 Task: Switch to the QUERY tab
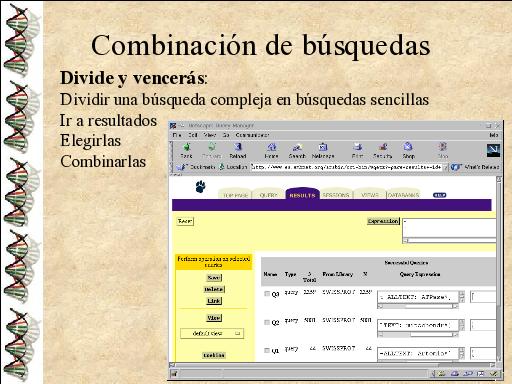pyautogui.click(x=269, y=195)
